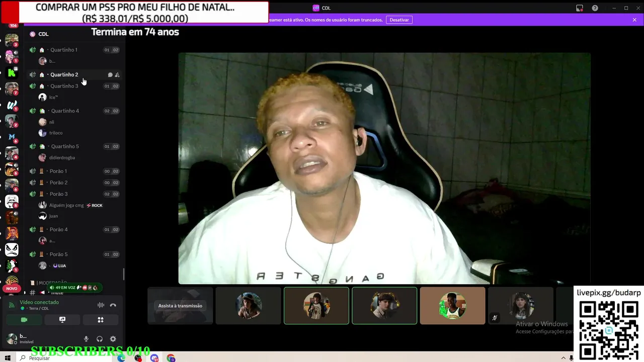Join the Quartinho 1 voice channel
The height and width of the screenshot is (362, 644).
click(x=74, y=50)
